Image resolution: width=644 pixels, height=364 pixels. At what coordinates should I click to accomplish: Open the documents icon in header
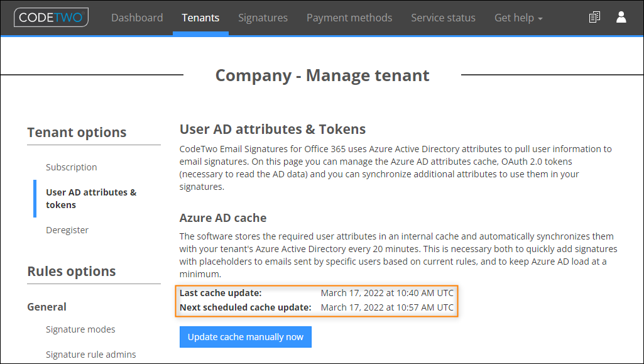click(594, 17)
